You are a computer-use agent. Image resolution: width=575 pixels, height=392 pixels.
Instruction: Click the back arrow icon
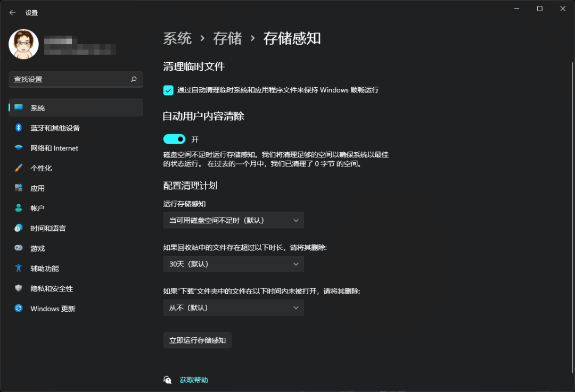tap(12, 12)
